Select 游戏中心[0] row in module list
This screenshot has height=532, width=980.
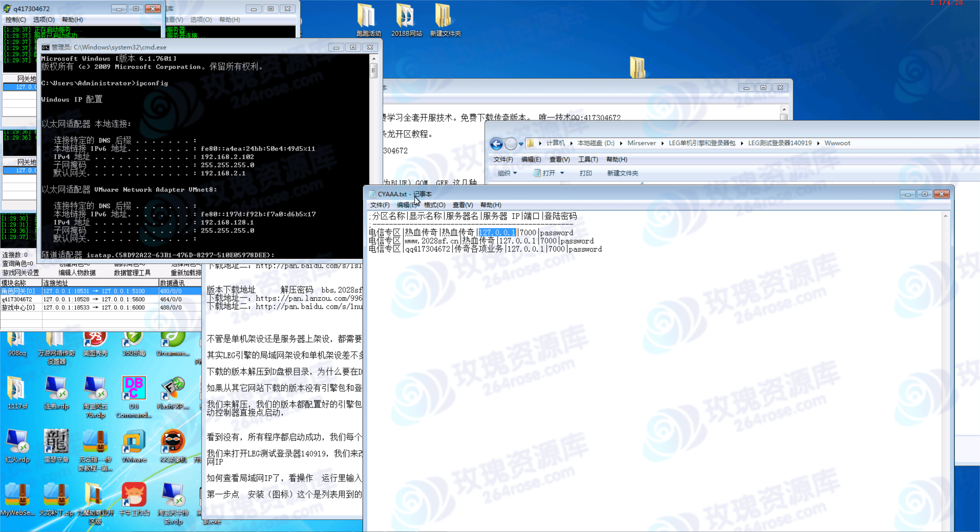101,308
